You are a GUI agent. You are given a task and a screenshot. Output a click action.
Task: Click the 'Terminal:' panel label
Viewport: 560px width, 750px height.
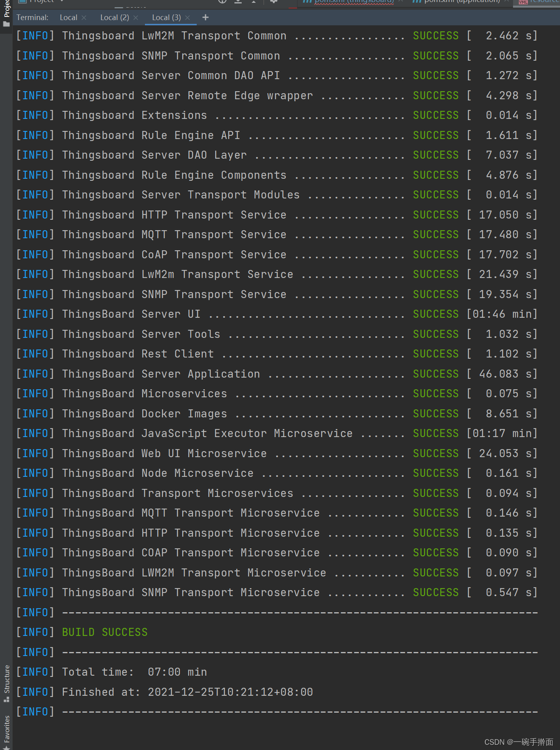[x=32, y=18]
